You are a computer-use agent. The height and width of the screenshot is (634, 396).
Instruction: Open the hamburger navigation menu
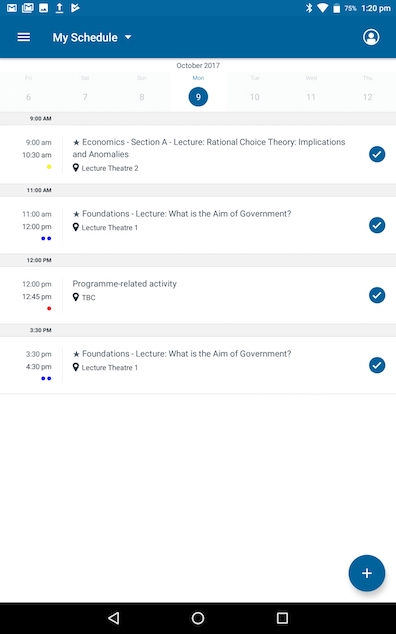pyautogui.click(x=23, y=37)
